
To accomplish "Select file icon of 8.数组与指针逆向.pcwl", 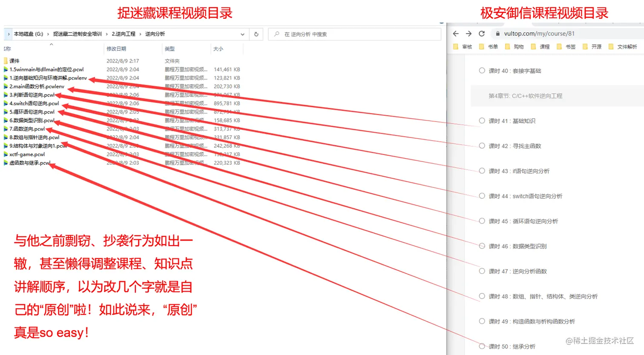I will 6,137.
